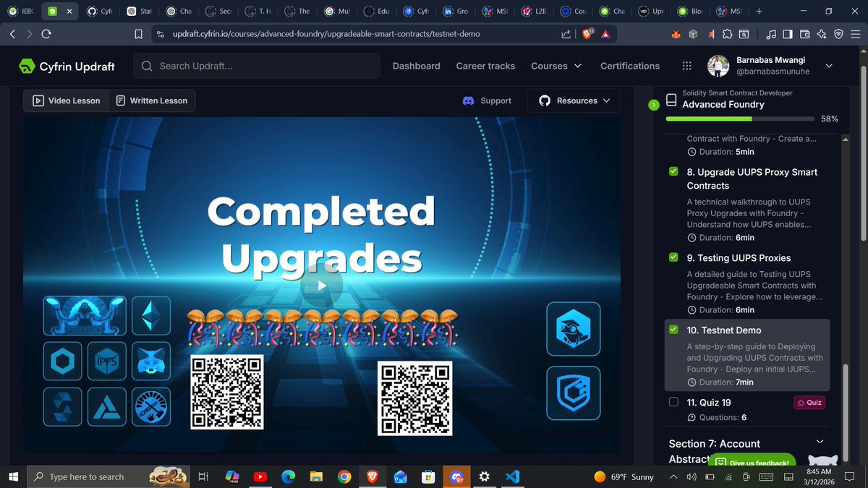Open the Resources dropdown
The height and width of the screenshot is (488, 868).
pos(574,100)
